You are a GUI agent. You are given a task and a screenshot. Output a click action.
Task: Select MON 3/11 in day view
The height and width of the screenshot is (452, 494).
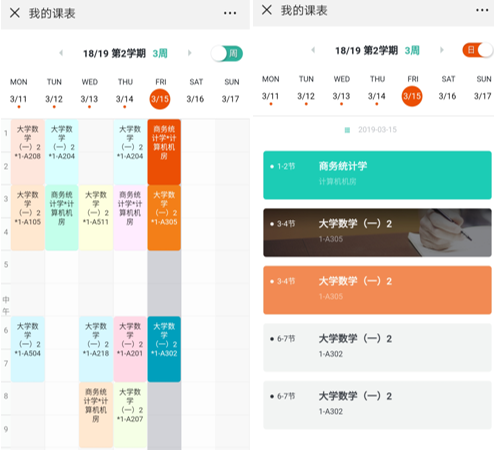click(271, 89)
